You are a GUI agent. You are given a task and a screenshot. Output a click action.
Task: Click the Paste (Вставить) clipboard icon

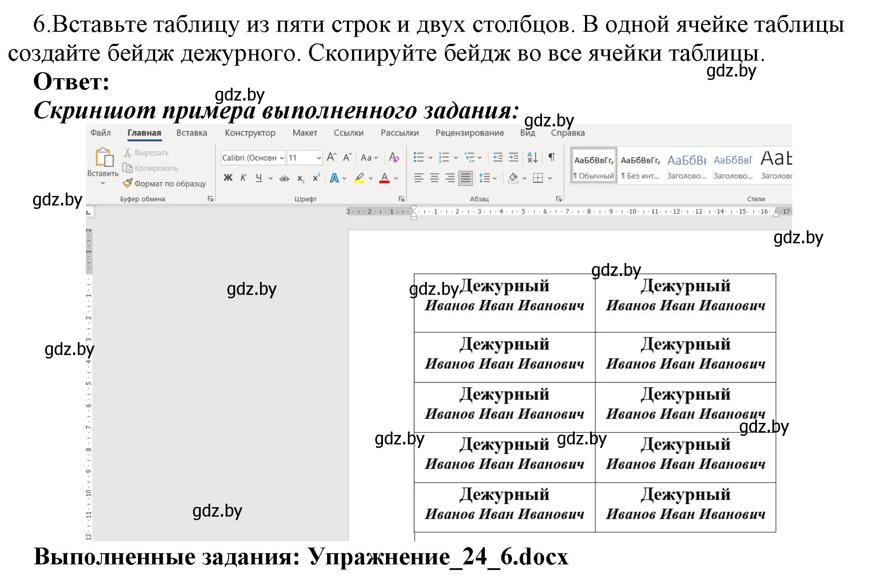pyautogui.click(x=104, y=157)
